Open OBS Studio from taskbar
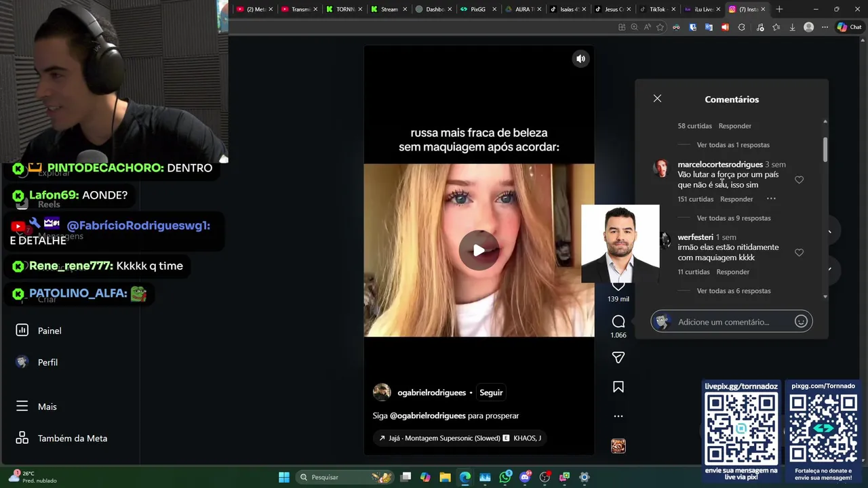 [x=545, y=477]
